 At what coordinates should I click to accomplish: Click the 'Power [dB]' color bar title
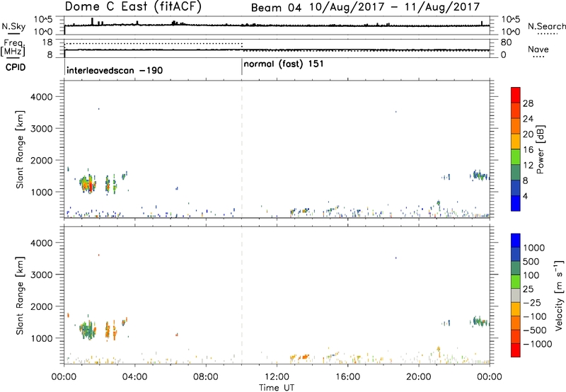(x=540, y=149)
